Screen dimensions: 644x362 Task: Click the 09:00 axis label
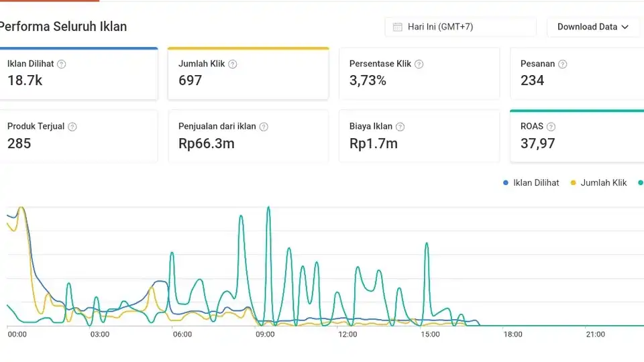pyautogui.click(x=265, y=335)
